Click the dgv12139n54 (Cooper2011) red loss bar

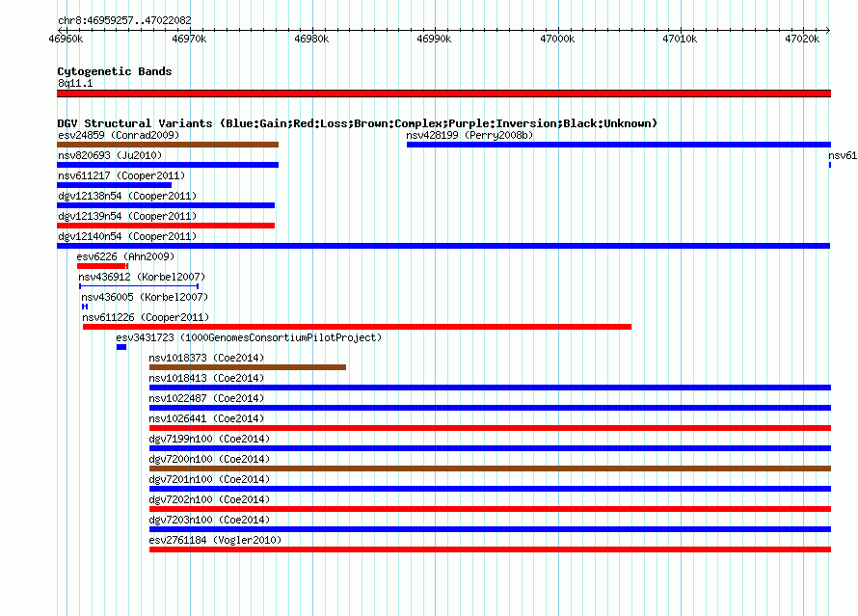[x=166, y=226]
